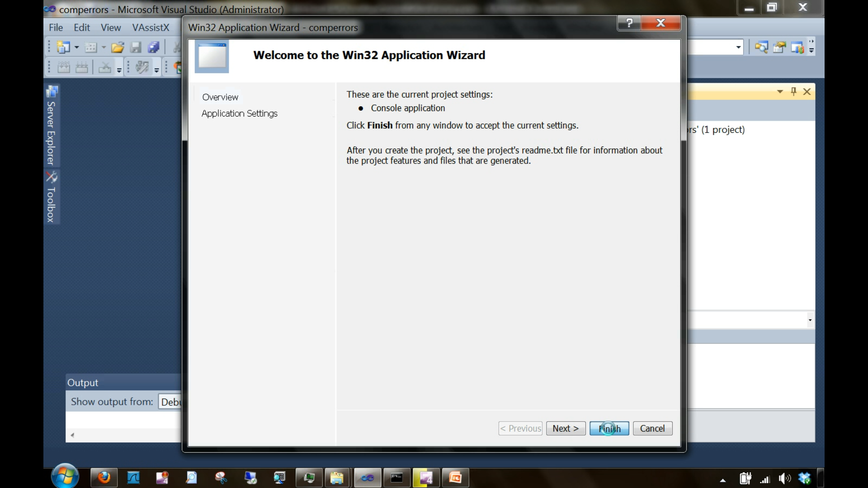Save the current file with the Save icon
This screenshot has height=488, width=868.
click(136, 47)
